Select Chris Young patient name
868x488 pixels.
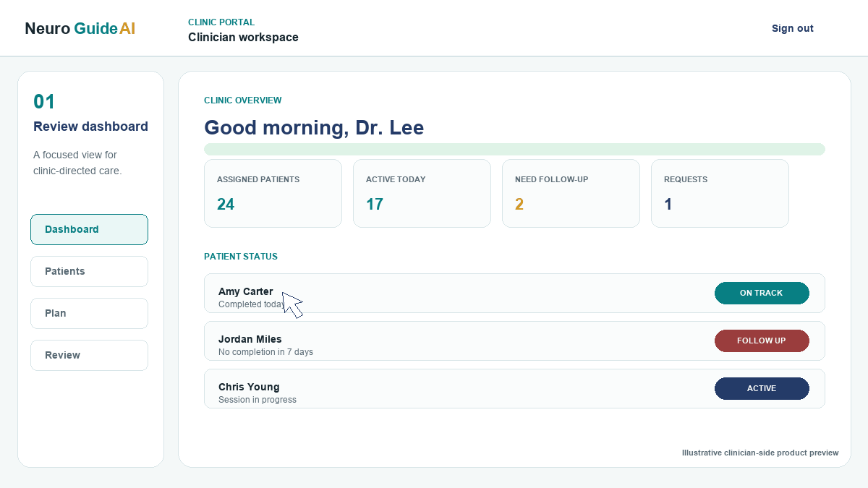249,387
